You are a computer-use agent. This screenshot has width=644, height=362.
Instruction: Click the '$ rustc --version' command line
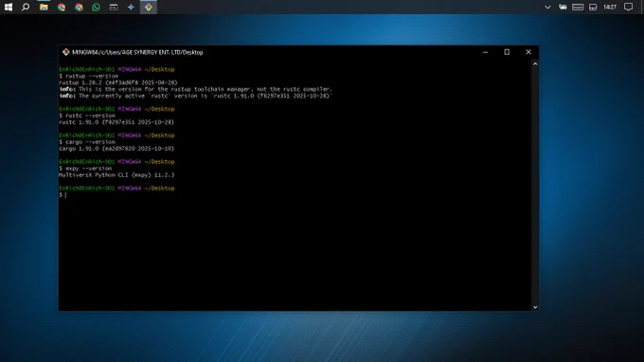point(87,116)
